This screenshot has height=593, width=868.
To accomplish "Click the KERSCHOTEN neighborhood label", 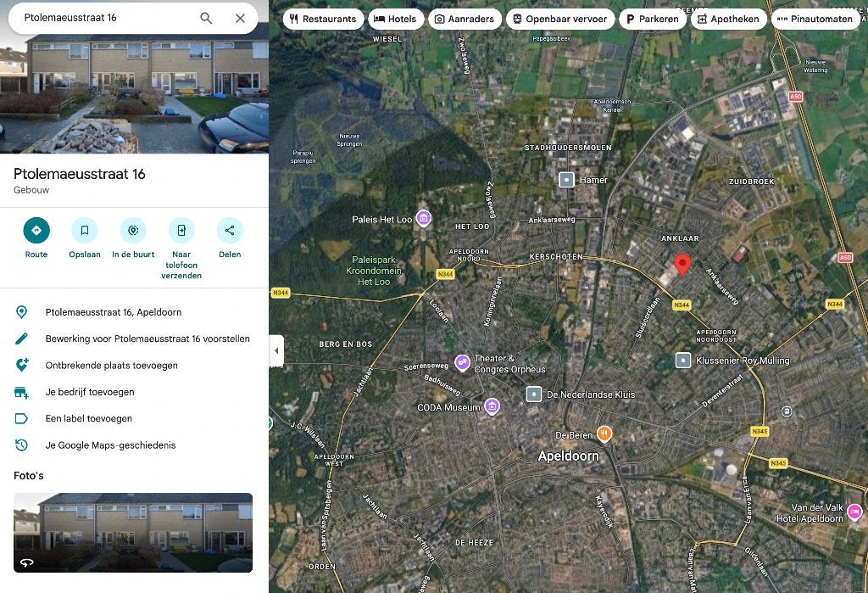I will 556,256.
